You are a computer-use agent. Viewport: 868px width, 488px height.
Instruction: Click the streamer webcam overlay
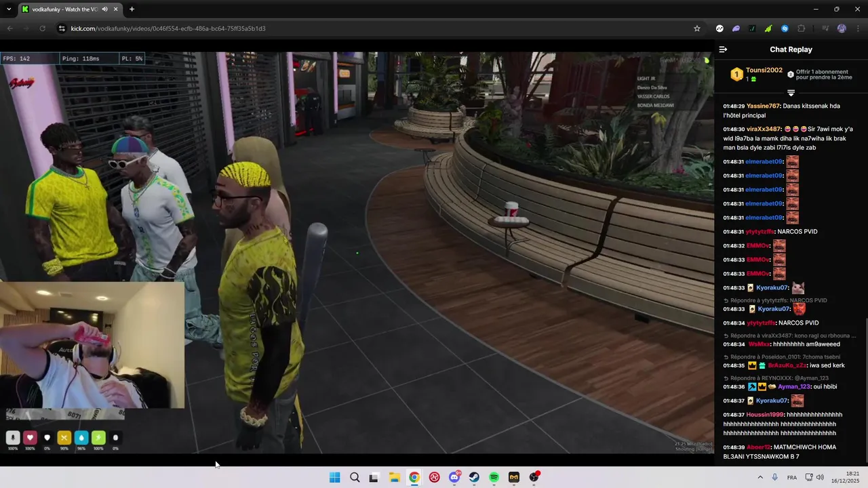point(92,345)
